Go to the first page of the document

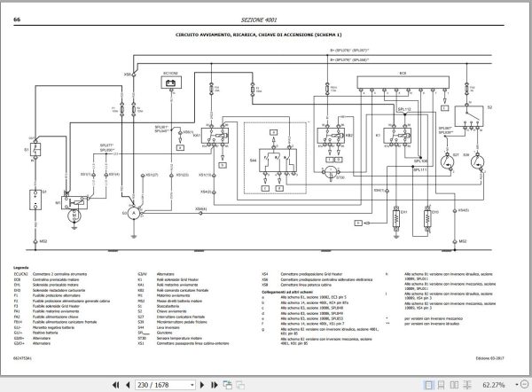pos(115,385)
